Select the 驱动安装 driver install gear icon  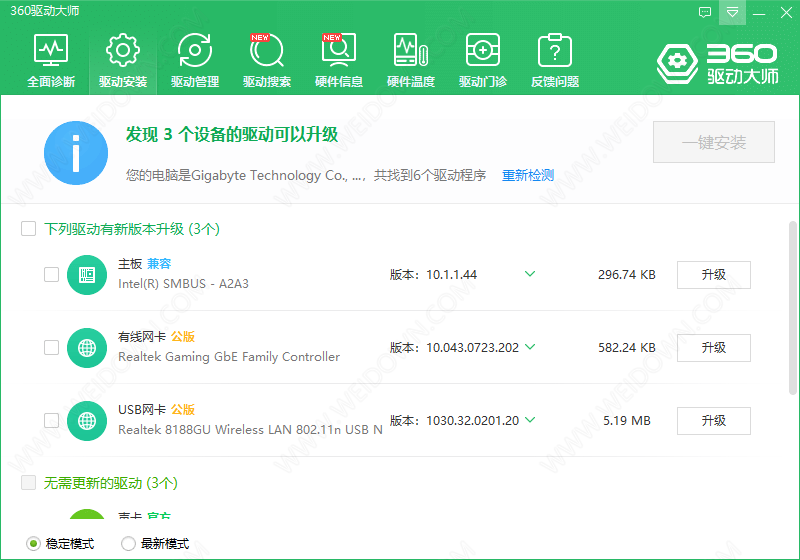tap(122, 60)
